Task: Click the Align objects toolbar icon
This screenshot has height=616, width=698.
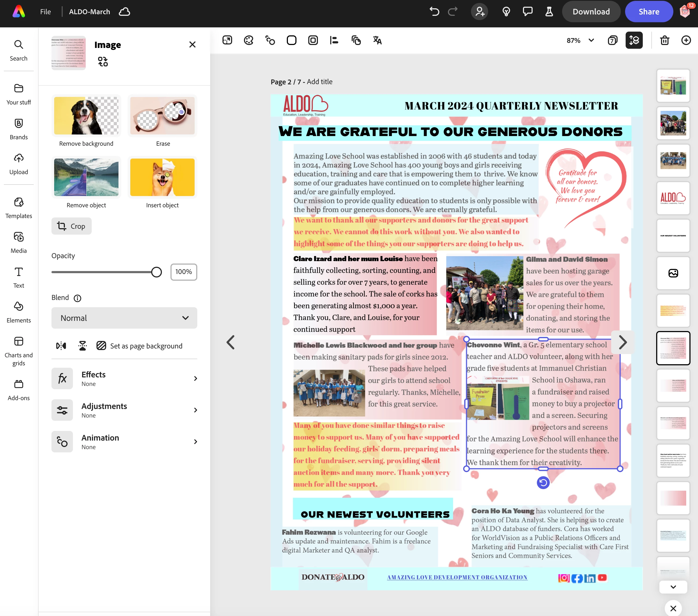Action: (x=334, y=40)
